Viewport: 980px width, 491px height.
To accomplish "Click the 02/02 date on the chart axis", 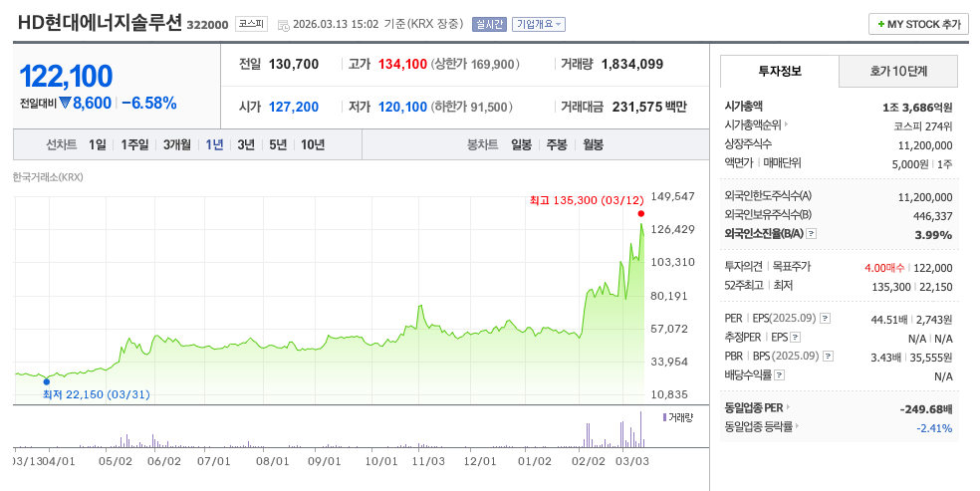I will click(590, 461).
